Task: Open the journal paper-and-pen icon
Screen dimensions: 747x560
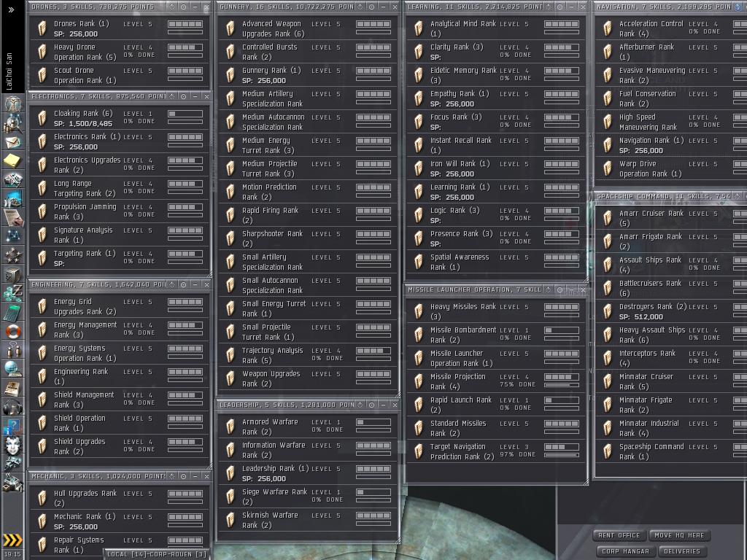Action: coord(13,217)
